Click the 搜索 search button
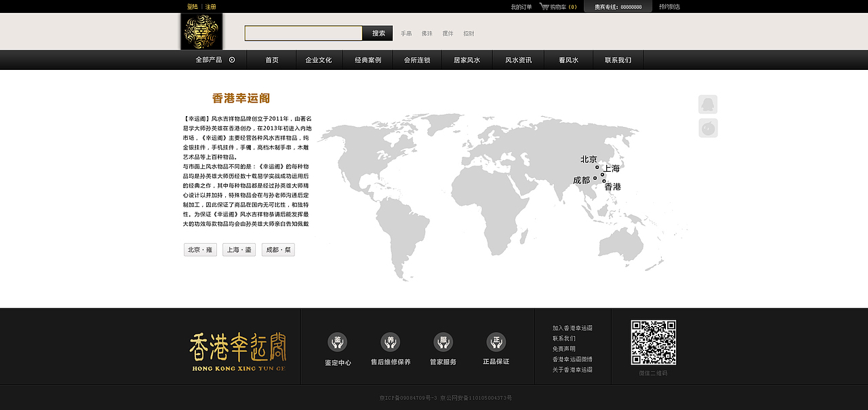Screen dimensions: 868x410 tap(378, 33)
